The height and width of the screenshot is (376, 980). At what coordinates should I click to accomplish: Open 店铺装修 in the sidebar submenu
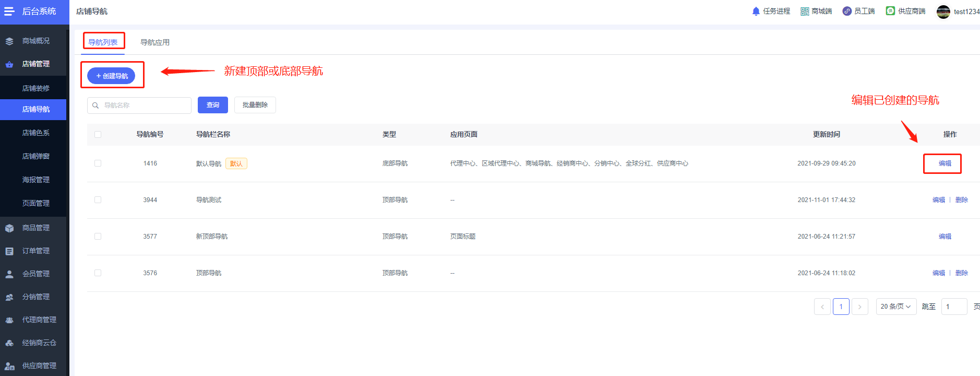(35, 88)
